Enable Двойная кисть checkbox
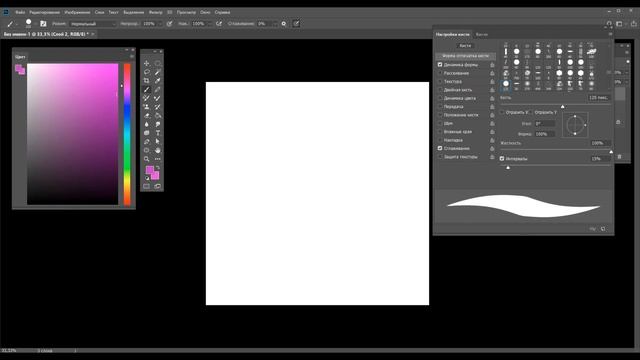640x360 pixels. click(x=440, y=90)
